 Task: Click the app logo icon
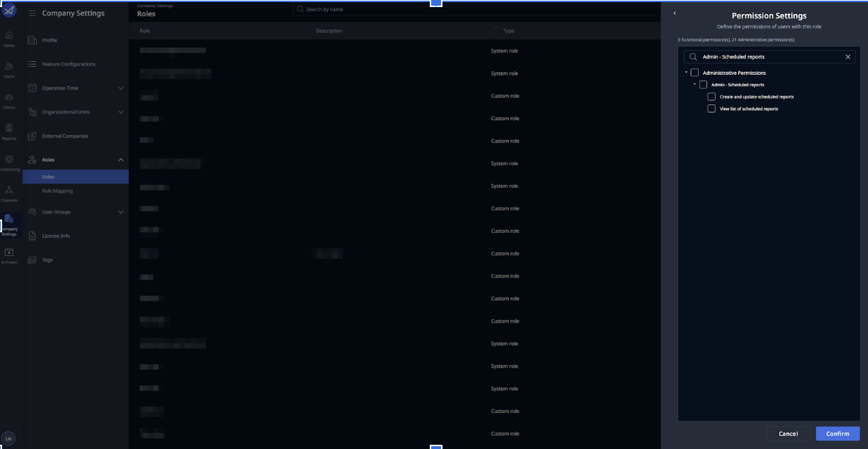(9, 11)
